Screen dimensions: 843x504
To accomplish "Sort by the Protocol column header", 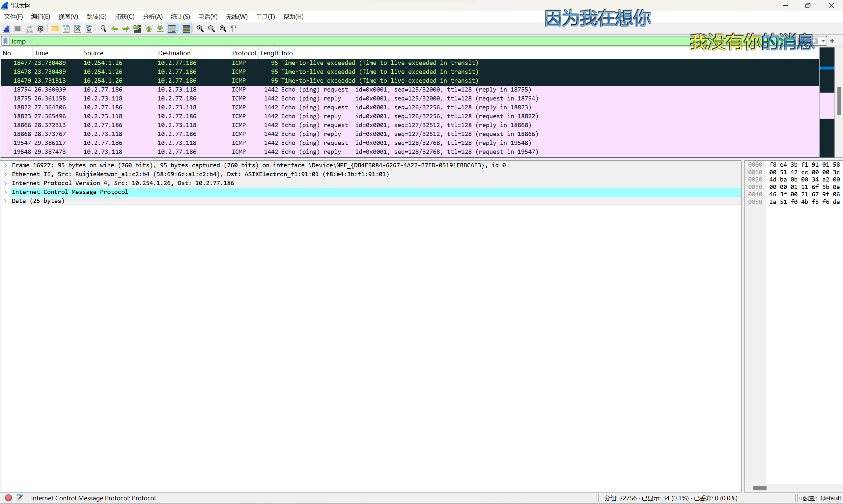I will tap(244, 53).
